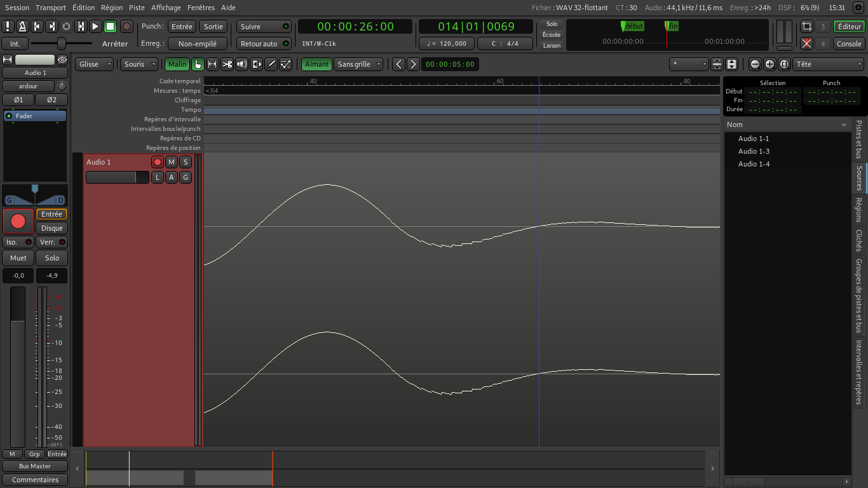Click the Console button

click(849, 44)
